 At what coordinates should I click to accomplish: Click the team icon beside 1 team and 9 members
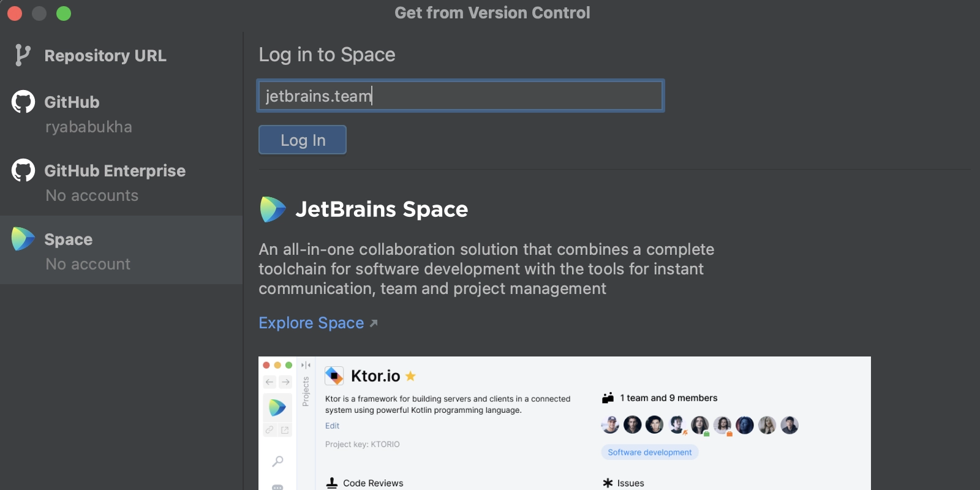[608, 398]
